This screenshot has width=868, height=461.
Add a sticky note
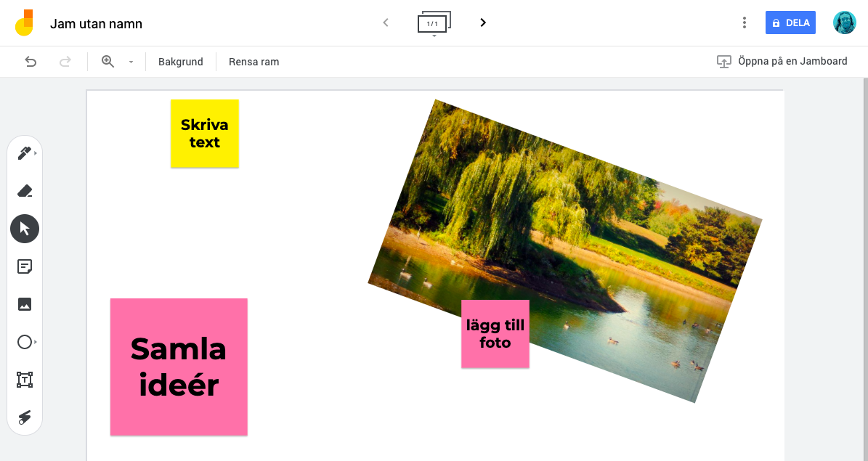point(25,266)
